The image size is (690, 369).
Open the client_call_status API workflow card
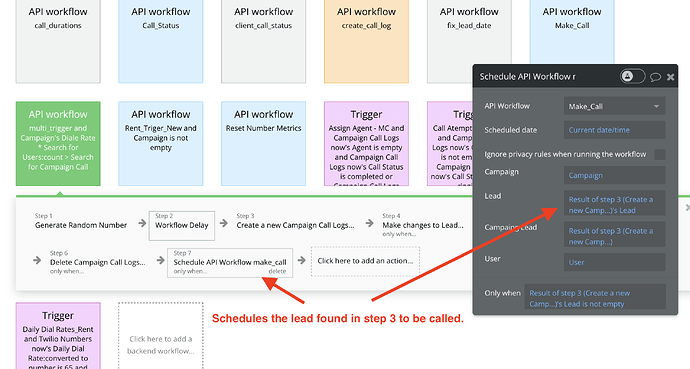click(264, 41)
